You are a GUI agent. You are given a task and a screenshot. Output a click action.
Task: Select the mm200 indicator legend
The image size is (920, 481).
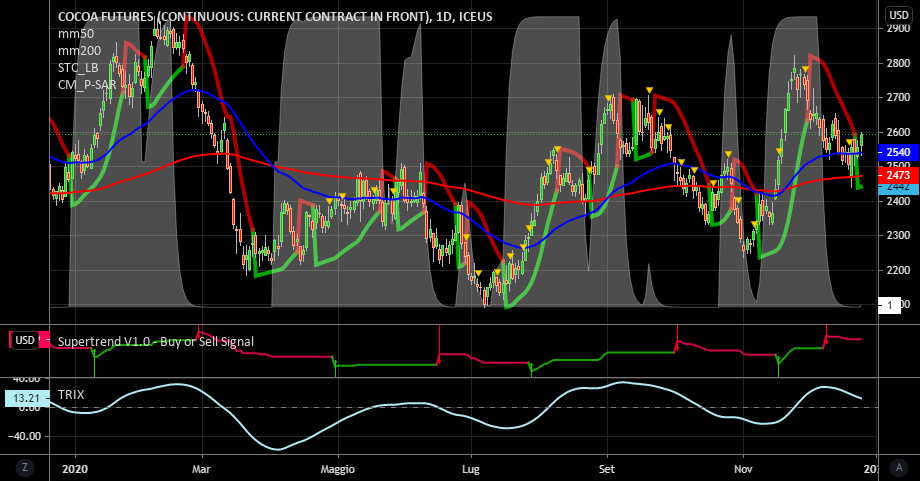(x=79, y=50)
